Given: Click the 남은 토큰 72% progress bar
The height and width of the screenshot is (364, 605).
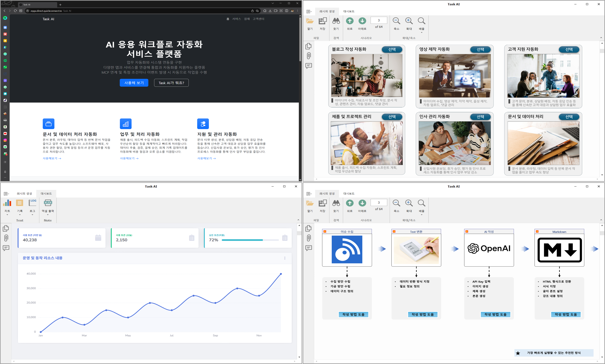Looking at the screenshot, I should coord(250,240).
